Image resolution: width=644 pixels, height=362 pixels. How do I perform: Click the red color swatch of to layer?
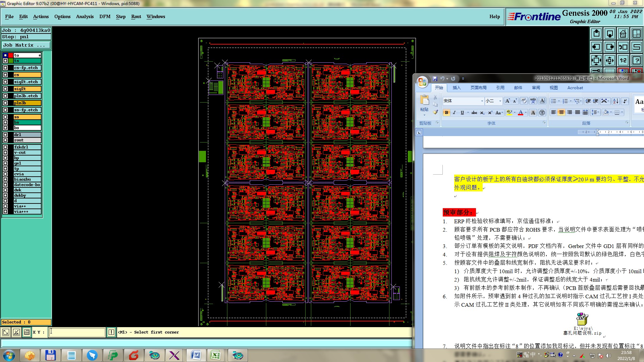click(x=11, y=55)
